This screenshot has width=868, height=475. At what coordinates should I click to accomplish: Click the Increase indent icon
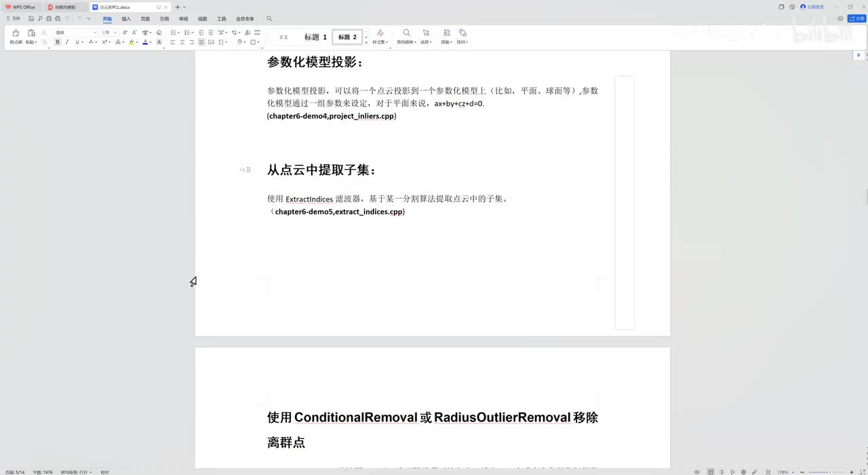click(x=211, y=33)
